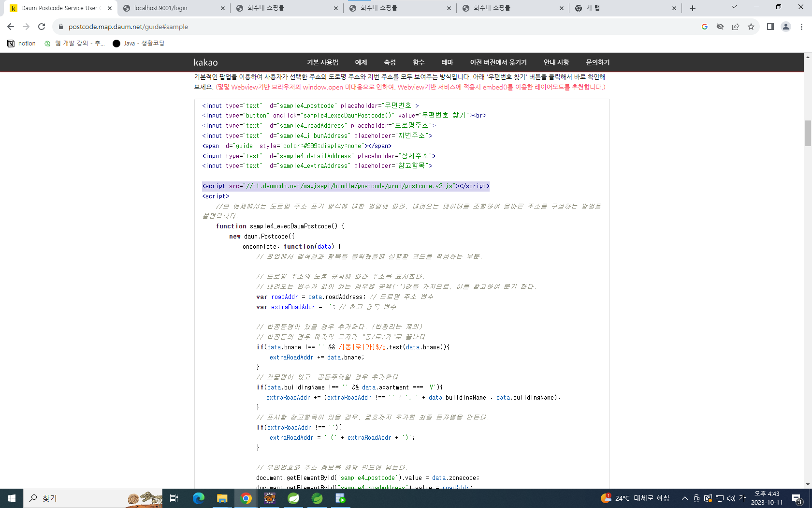The image size is (812, 508).
Task: View site info via the lock icon
Action: pos(60,27)
